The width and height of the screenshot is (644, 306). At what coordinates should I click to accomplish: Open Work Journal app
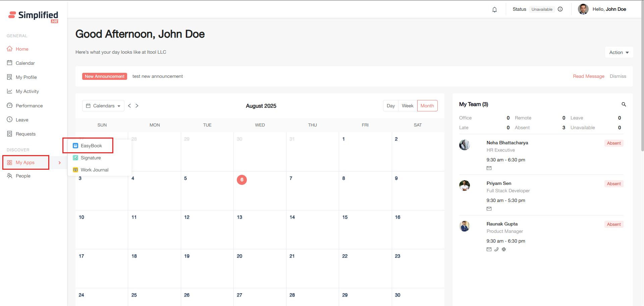(94, 170)
